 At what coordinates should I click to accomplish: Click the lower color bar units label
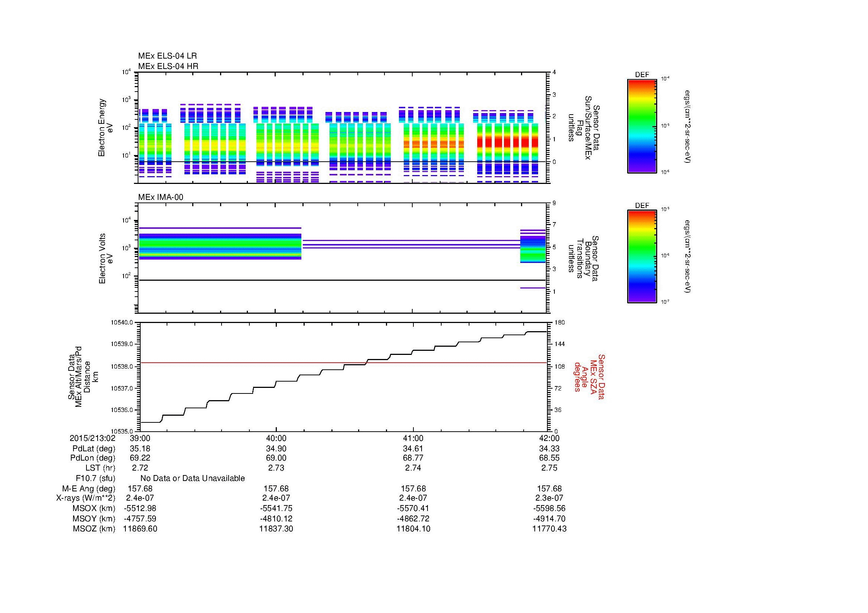tap(688, 257)
